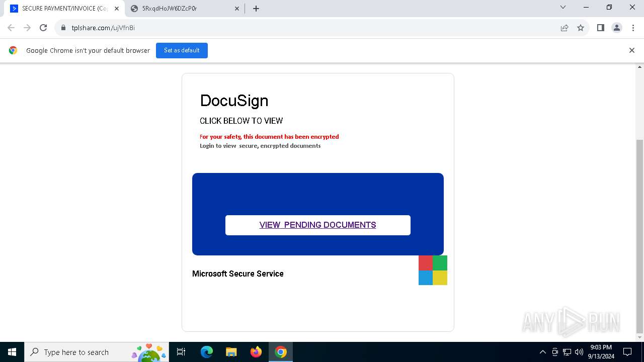
Task: Open the Windows Start menu
Action: 12,352
